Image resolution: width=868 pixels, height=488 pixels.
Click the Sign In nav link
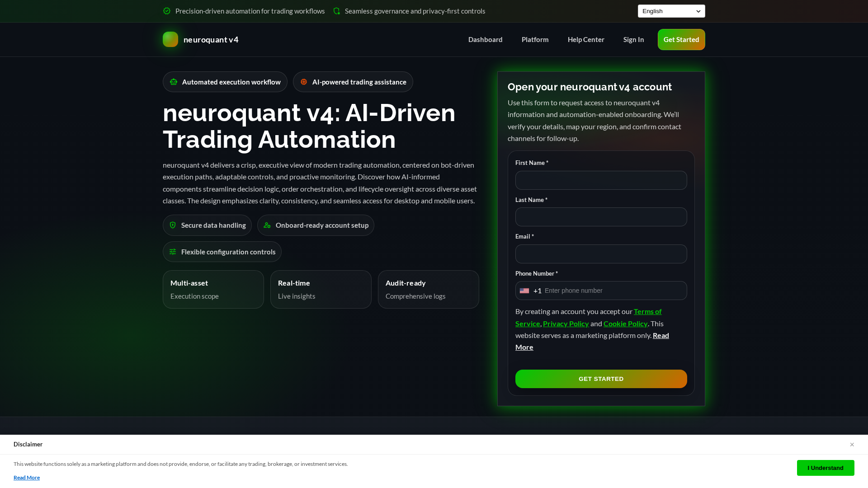coord(633,39)
